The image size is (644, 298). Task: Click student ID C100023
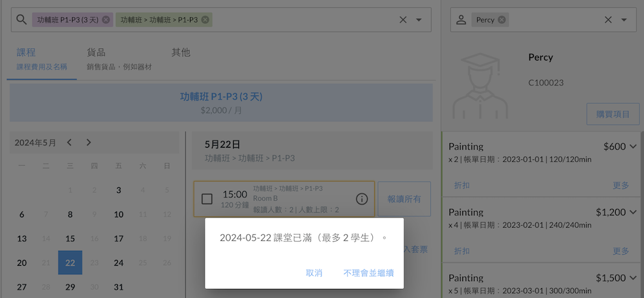coord(546,83)
